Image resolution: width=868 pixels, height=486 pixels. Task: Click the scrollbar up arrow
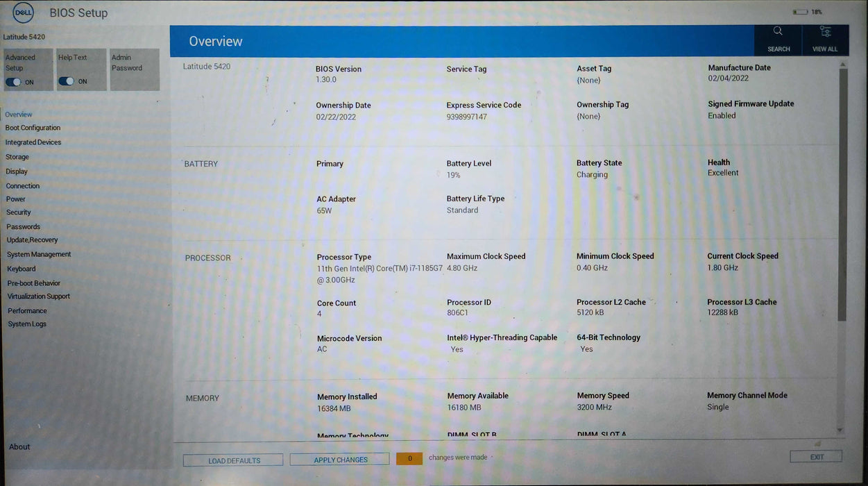point(843,64)
